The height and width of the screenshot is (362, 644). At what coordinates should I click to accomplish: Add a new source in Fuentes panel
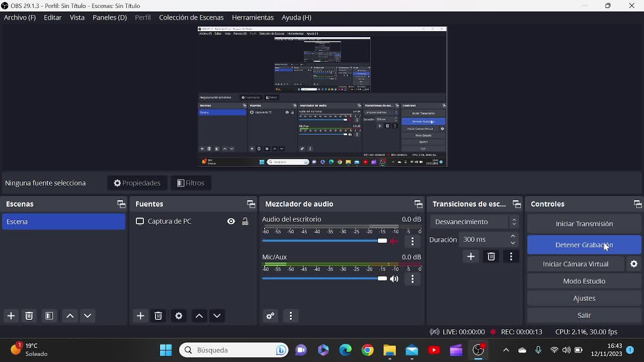pyautogui.click(x=140, y=316)
